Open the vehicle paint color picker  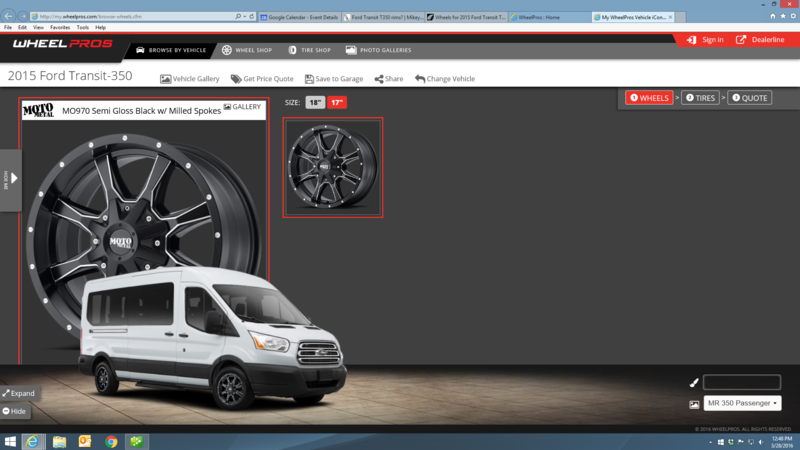(x=742, y=382)
